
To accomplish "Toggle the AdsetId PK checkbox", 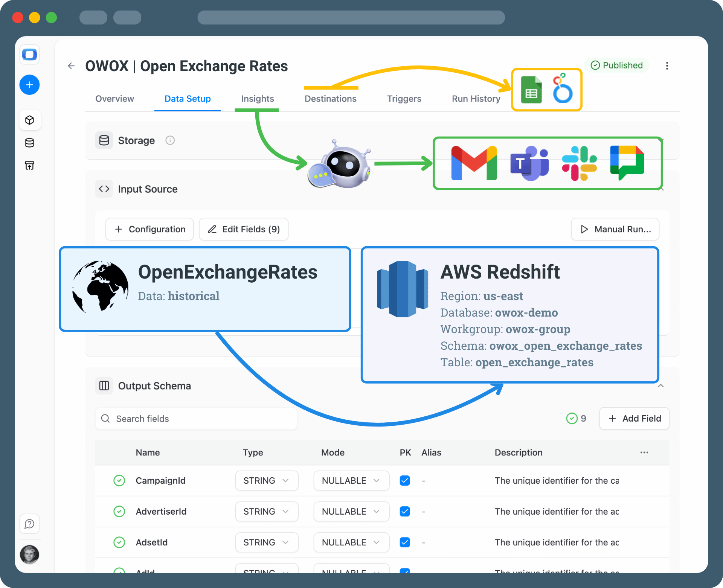I will pyautogui.click(x=405, y=542).
